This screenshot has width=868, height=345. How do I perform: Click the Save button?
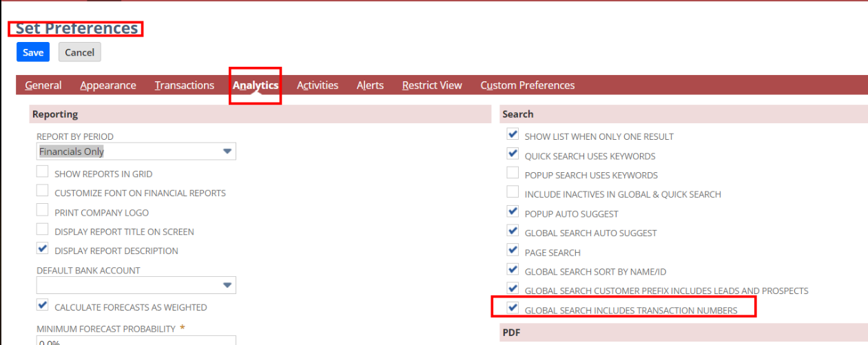click(32, 52)
